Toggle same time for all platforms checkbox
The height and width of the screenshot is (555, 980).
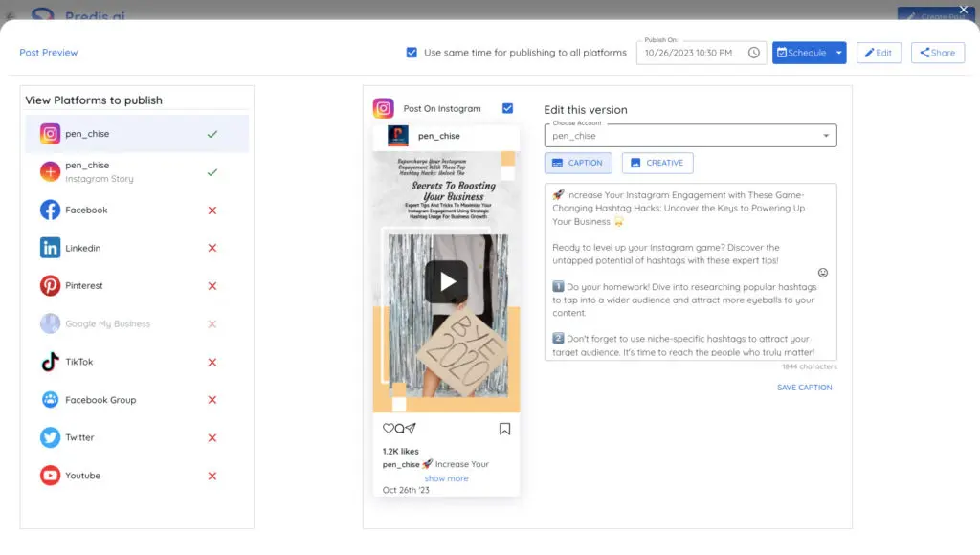[x=412, y=53]
